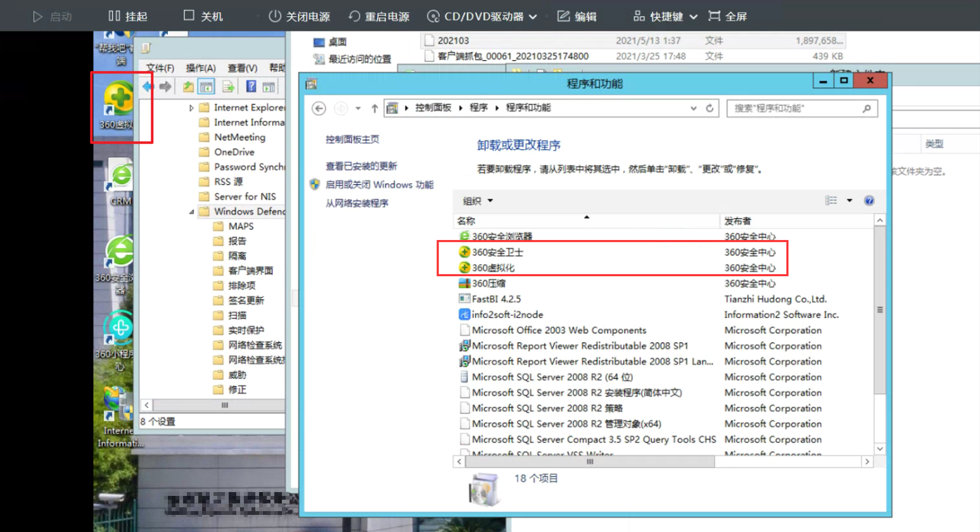Click blue help icon in the policy editor toolbar

[251, 87]
